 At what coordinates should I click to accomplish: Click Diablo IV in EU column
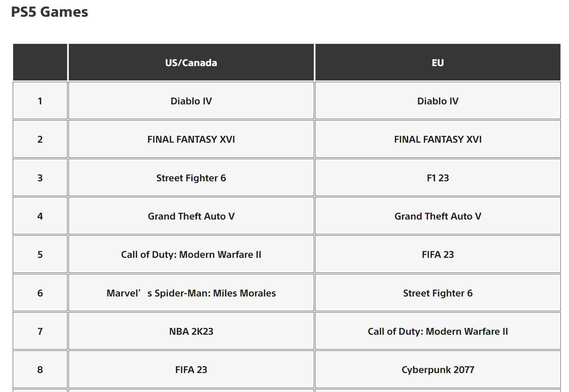pyautogui.click(x=438, y=100)
